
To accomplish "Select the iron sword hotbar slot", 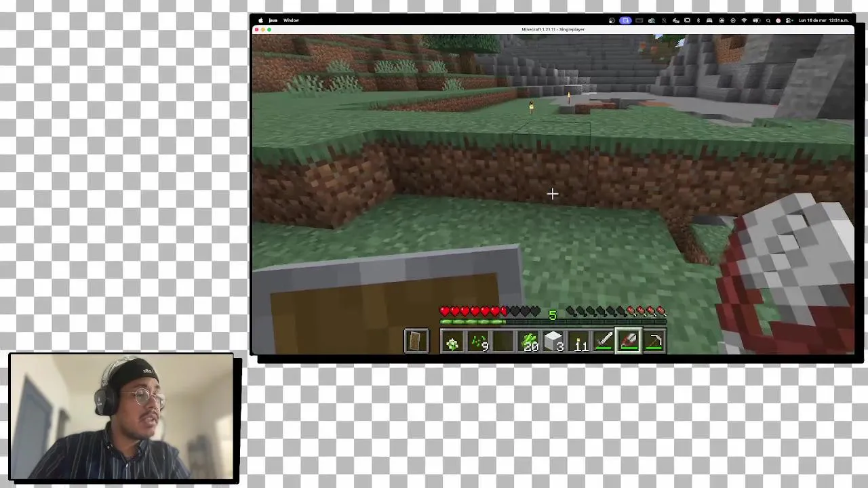I will click(x=604, y=342).
